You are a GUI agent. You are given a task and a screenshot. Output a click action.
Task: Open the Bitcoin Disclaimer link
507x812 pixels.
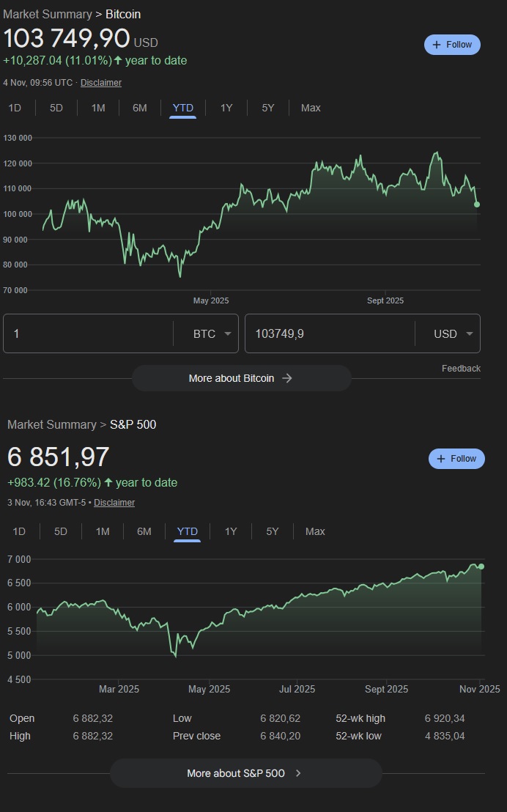101,83
